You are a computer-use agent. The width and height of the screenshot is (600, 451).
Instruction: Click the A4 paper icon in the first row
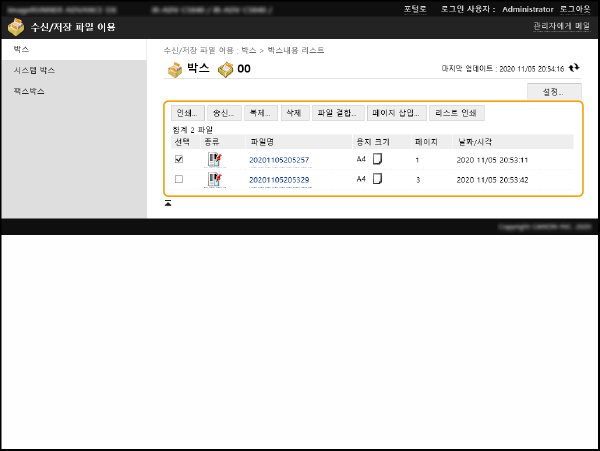point(378,159)
